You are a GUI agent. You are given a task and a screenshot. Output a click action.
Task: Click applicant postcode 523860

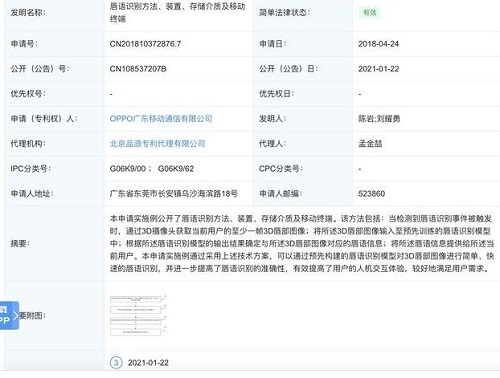coord(372,194)
